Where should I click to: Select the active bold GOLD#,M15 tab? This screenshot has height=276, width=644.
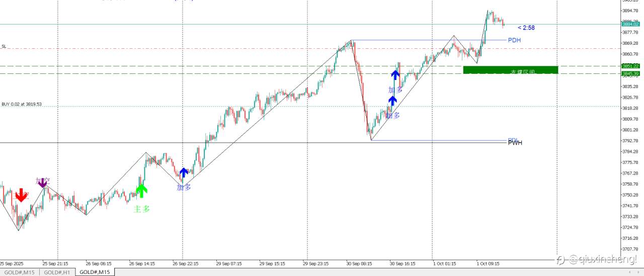(95, 272)
